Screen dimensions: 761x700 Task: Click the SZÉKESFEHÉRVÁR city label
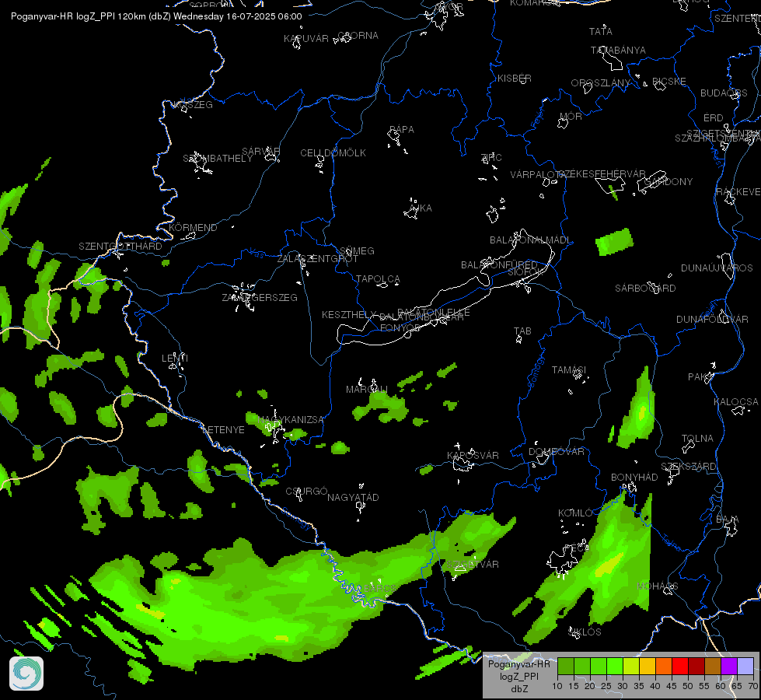tap(602, 173)
